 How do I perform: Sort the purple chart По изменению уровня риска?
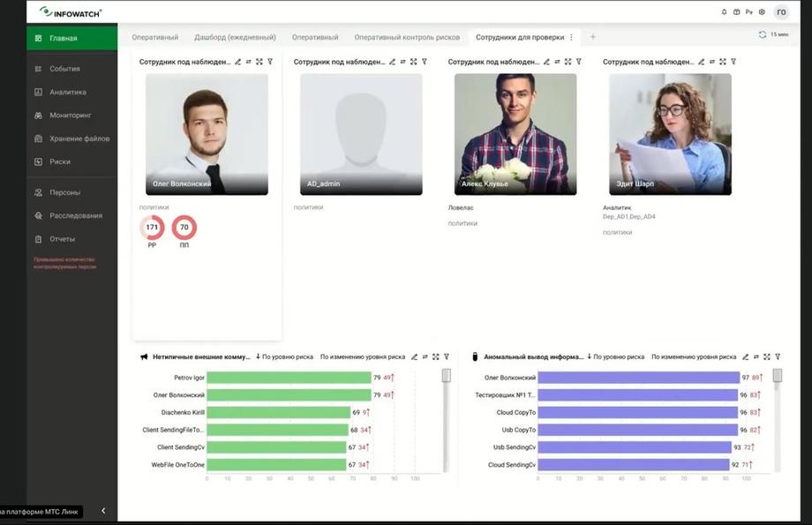(694, 356)
